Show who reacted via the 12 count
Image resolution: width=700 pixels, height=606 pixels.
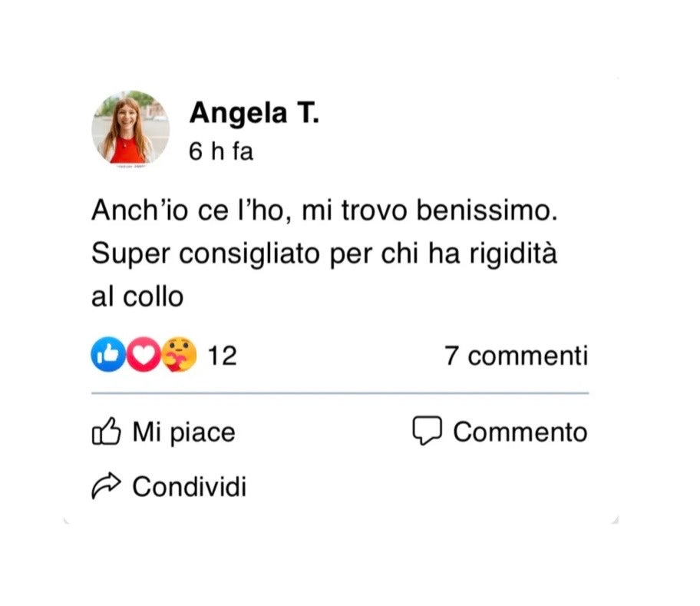(222, 356)
